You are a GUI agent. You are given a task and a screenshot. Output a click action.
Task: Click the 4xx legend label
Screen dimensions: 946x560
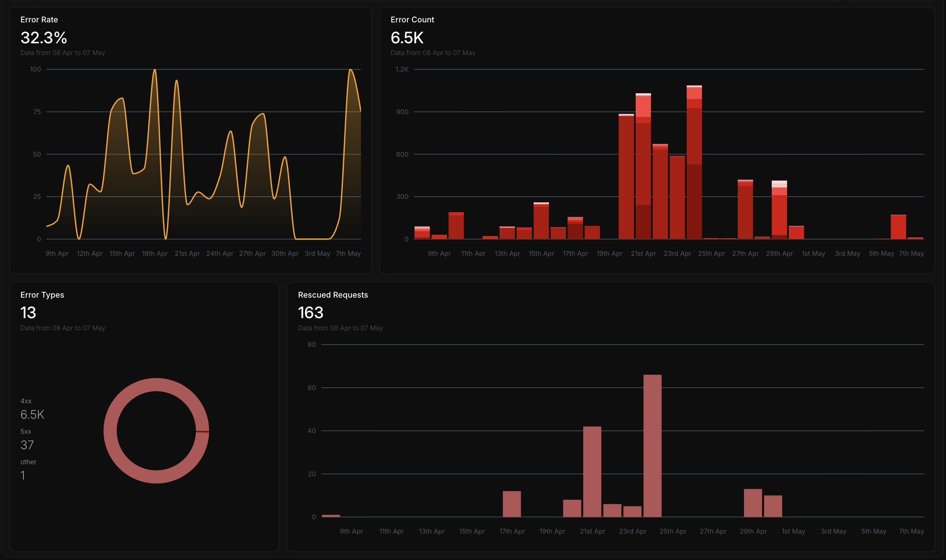tap(26, 401)
